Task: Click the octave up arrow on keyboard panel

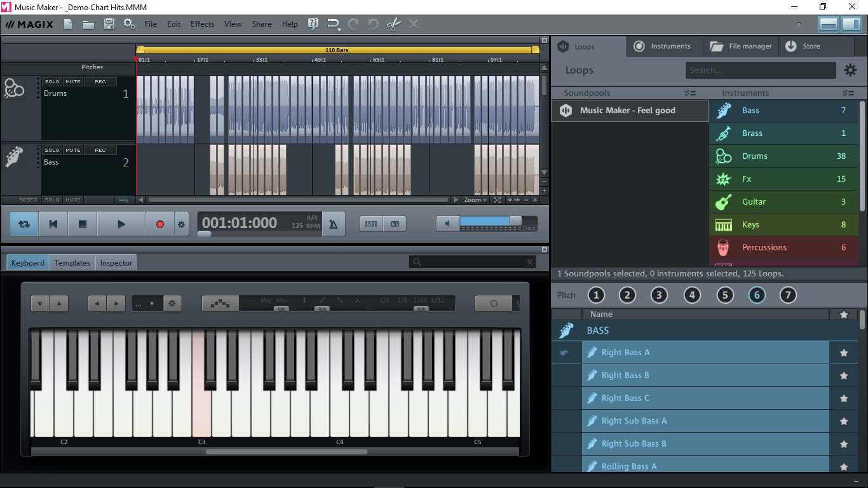Action: (59, 304)
